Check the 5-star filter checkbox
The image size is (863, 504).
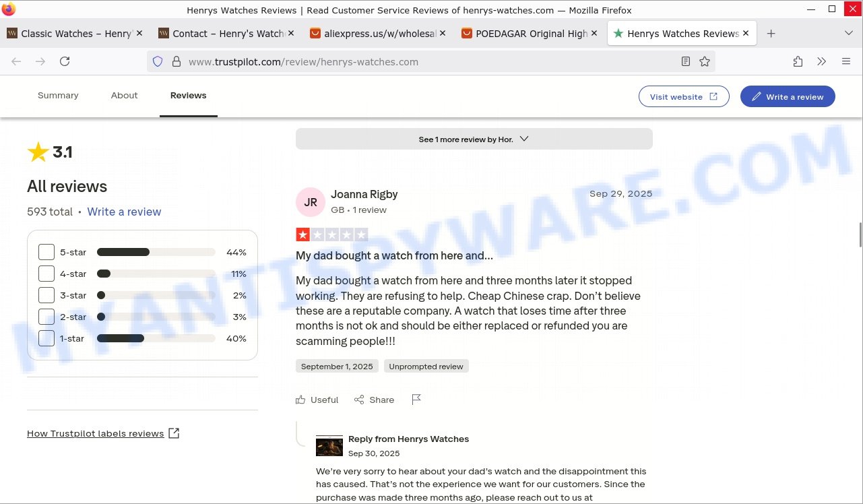click(x=46, y=252)
